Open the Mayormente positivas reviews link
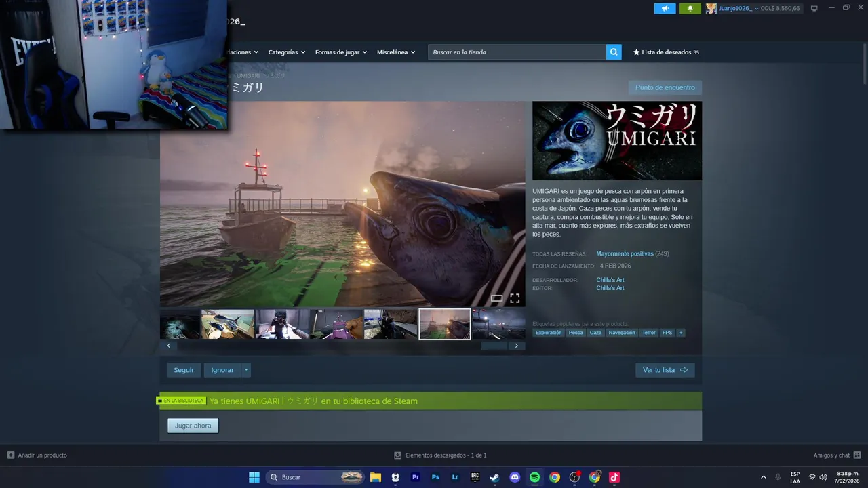This screenshot has height=488, width=868. tap(625, 253)
